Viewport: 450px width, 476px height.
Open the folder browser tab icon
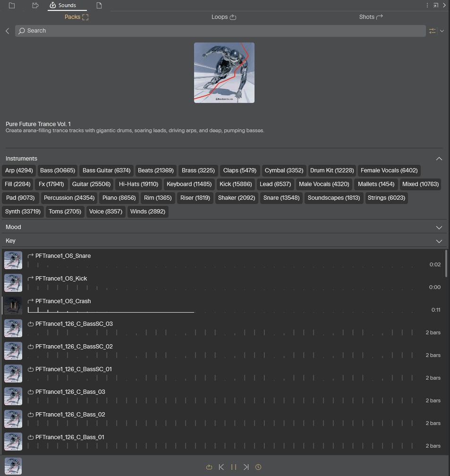(x=12, y=6)
